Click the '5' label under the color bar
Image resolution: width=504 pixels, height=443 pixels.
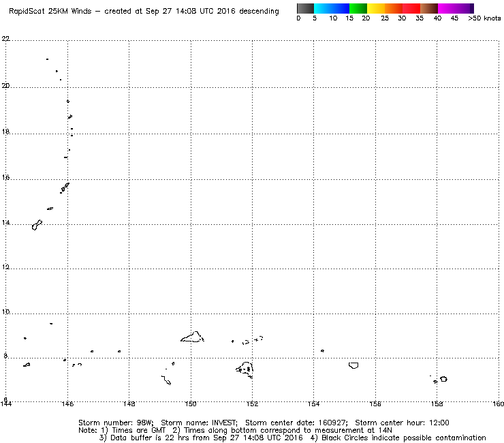[x=315, y=18]
